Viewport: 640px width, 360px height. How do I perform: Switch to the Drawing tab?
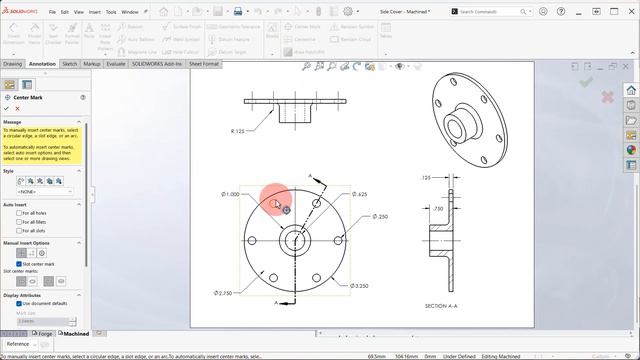tap(12, 64)
